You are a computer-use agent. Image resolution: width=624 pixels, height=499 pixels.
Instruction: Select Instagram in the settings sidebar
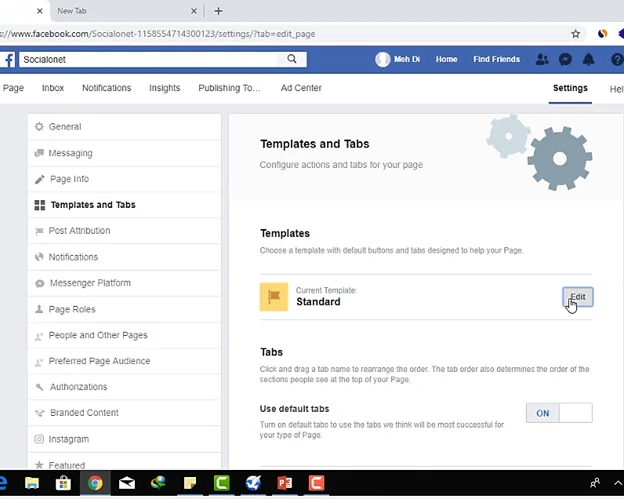click(68, 439)
